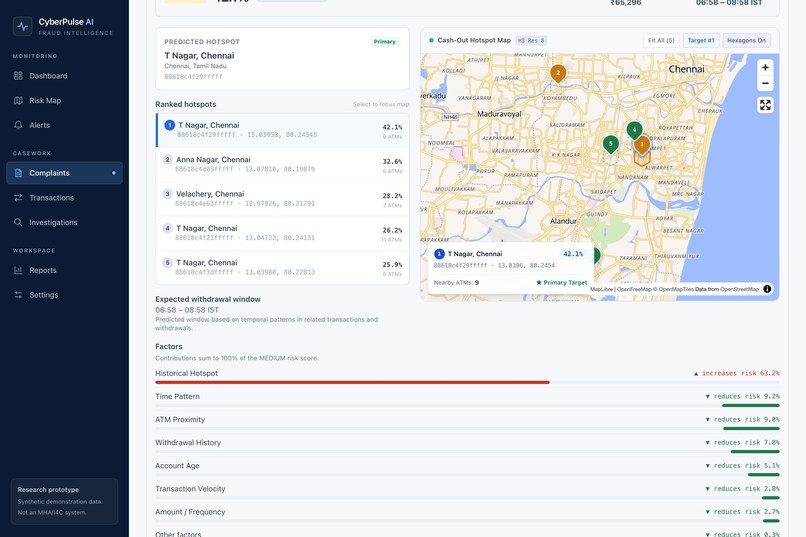Click the map attribution info icon
Screen dimensions: 806x537
[767, 289]
